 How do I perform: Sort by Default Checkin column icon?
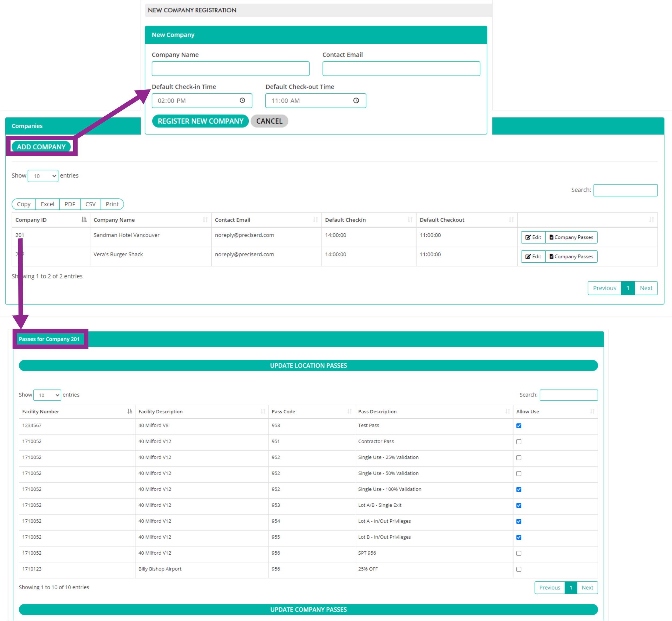click(410, 220)
